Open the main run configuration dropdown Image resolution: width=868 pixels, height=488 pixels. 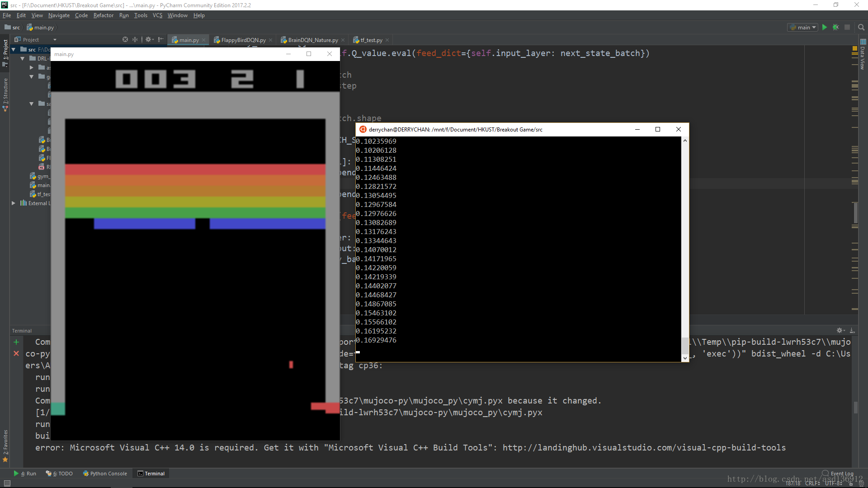coord(803,28)
